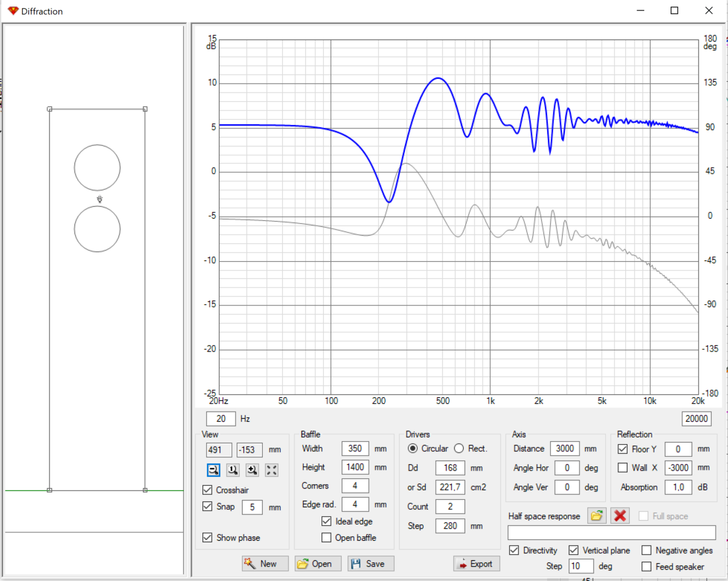Viewport: 728px width, 581px height.
Task: Click the View Y coordinate field -153
Action: [x=250, y=450]
